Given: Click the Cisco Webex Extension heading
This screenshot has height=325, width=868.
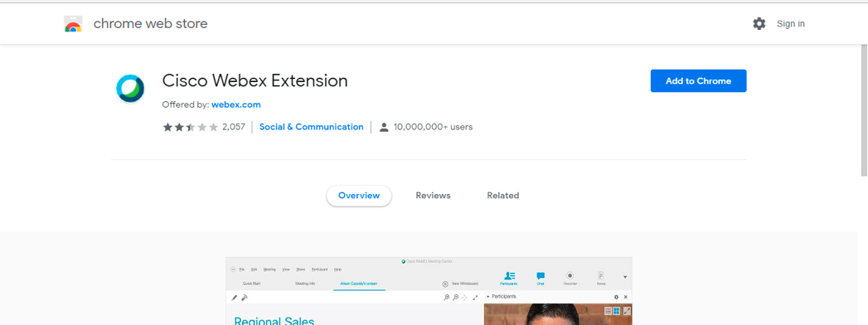Looking at the screenshot, I should pos(255,80).
